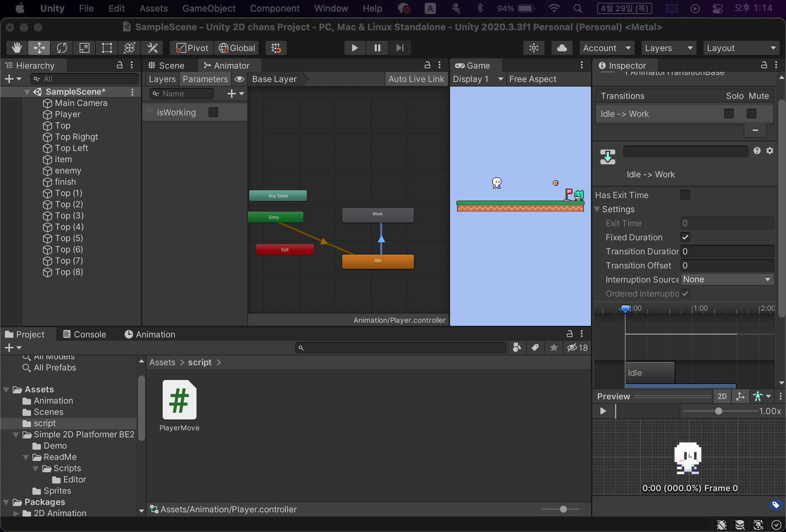Collapse the Settings foldout
The image size is (786, 532).
click(597, 209)
